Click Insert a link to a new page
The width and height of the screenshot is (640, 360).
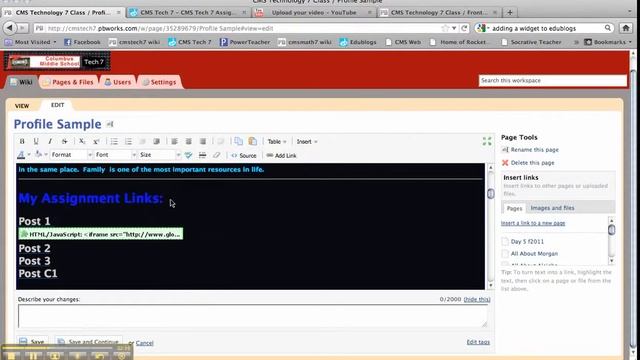(533, 223)
